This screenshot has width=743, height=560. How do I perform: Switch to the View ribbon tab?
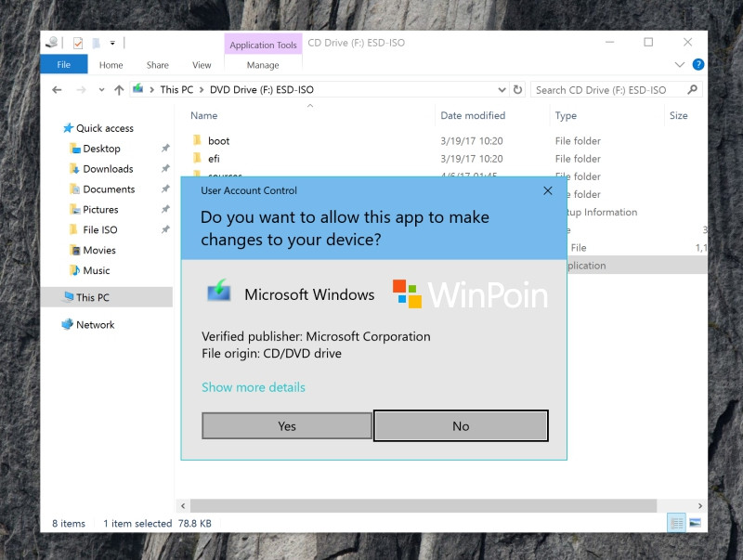pyautogui.click(x=202, y=65)
